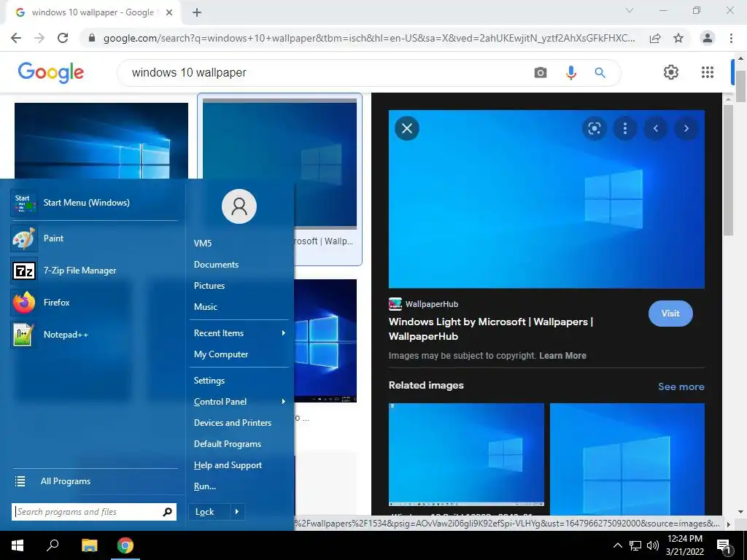Go back with Chrome's back arrow
Viewport: 747px width, 560px height.
click(x=16, y=38)
